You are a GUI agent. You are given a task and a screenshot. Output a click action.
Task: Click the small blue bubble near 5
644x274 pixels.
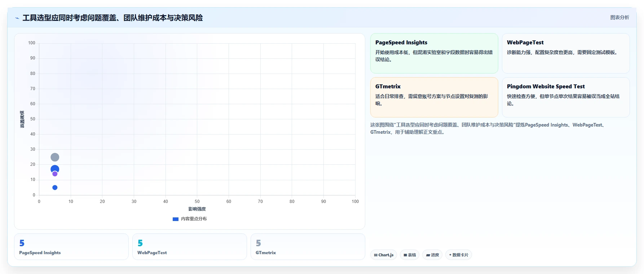[55, 187]
